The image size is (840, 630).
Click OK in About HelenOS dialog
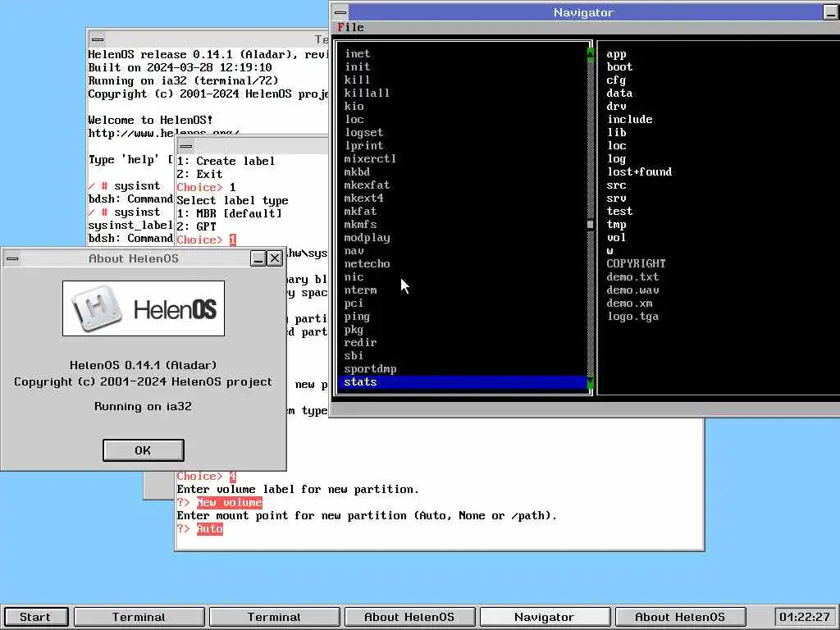143,450
